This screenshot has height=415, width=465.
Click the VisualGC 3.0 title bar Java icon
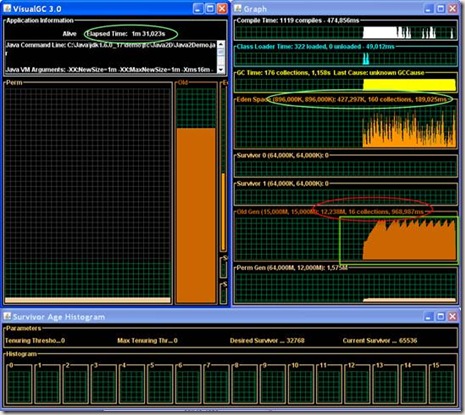click(x=7, y=8)
